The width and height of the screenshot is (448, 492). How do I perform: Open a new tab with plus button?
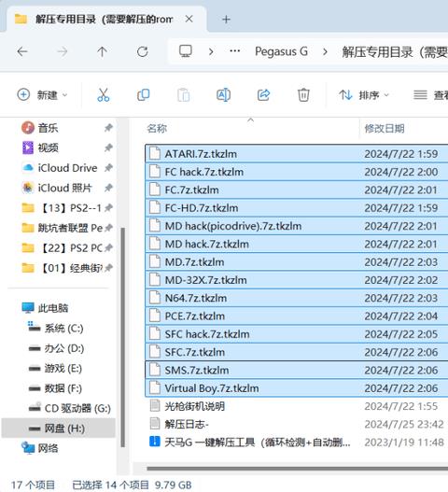click(x=226, y=20)
